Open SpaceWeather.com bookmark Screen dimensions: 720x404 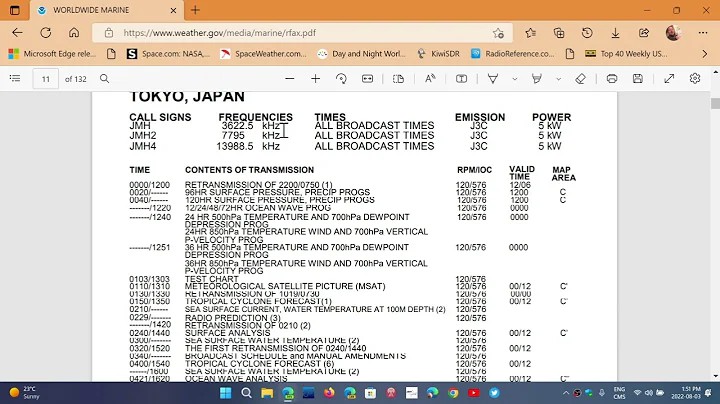click(263, 54)
